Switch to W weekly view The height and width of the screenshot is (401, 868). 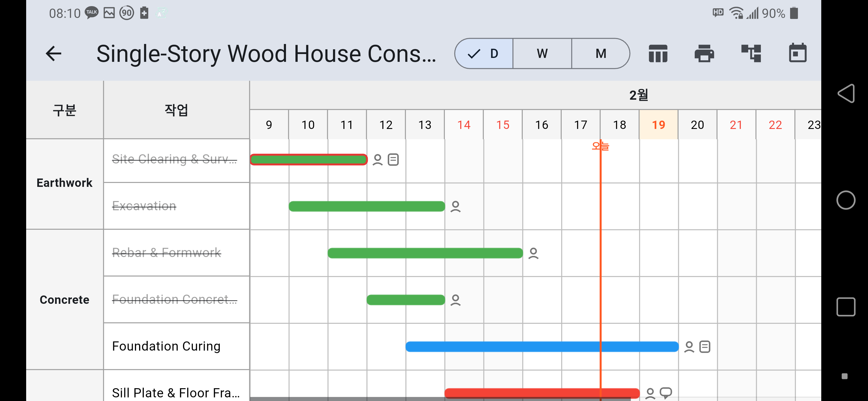[542, 53]
